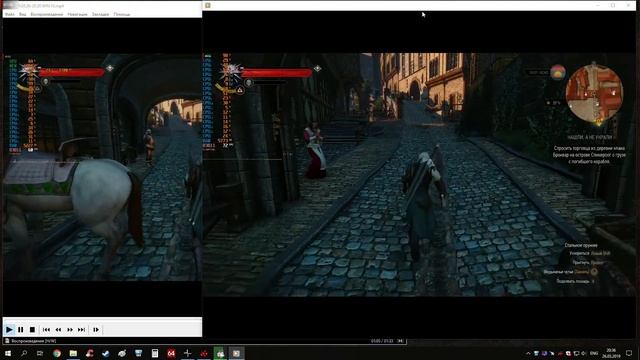Launch Chrome from the taskbar
640x360 pixels.
(57, 353)
